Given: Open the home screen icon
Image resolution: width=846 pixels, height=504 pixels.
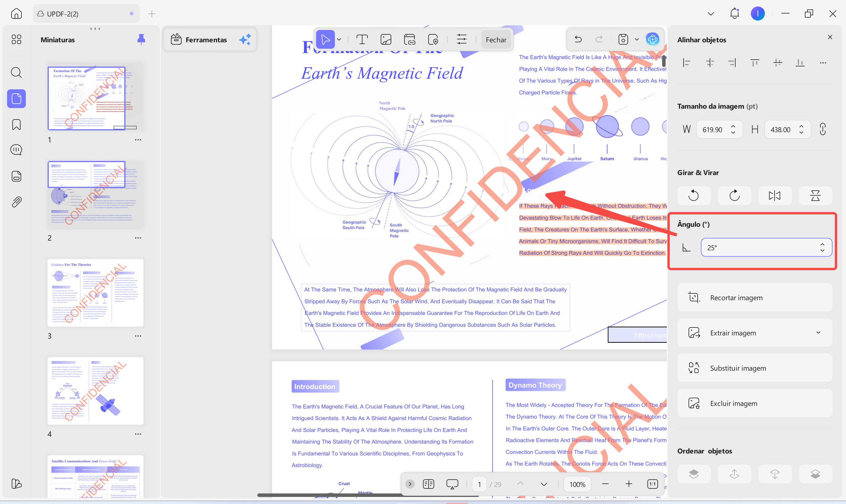Looking at the screenshot, I should 16,14.
